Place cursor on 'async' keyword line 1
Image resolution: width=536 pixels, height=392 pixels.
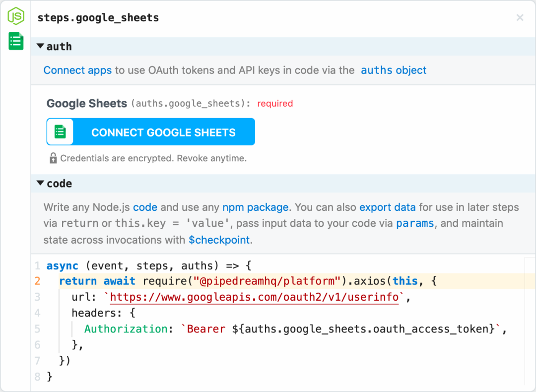(x=62, y=266)
